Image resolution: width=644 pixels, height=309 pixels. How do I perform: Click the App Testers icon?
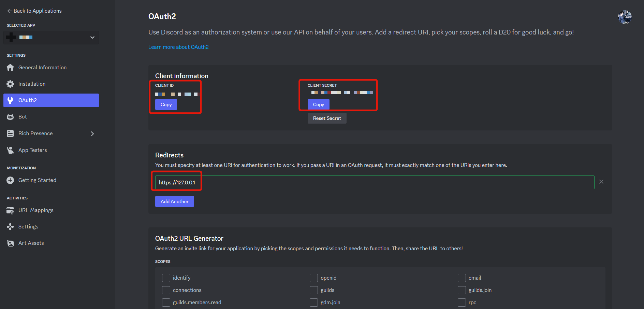(10, 150)
